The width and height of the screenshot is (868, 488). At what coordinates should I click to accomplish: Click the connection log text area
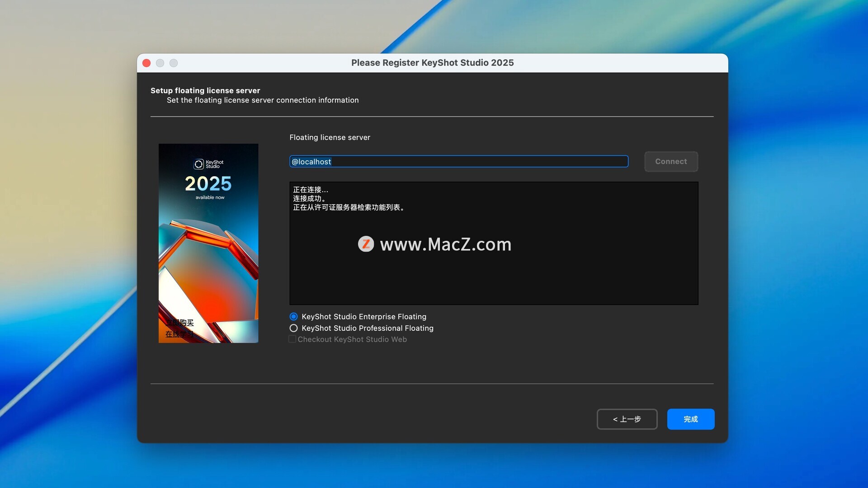tap(494, 243)
